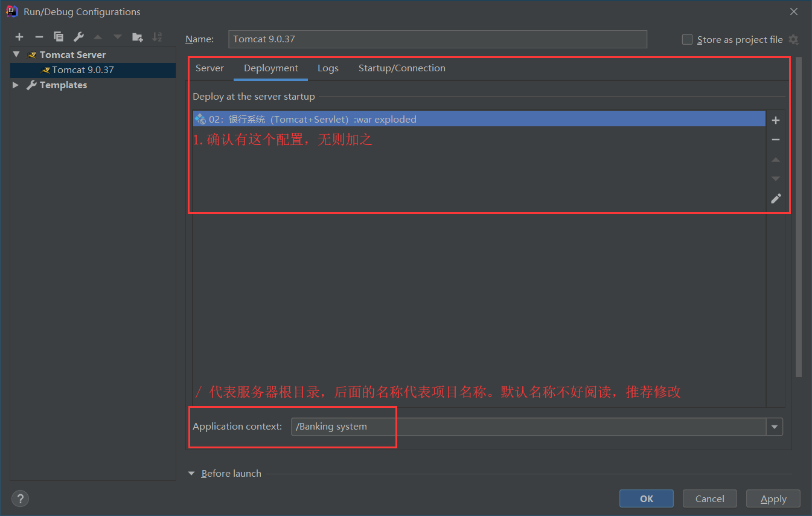Click the "Deploy at the server startup" label

coord(254,97)
